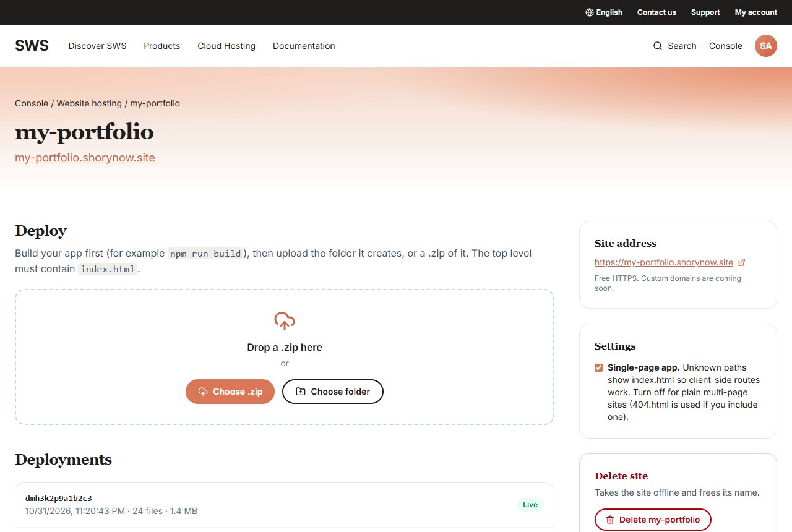
Task: Click the Choose folder button
Action: coord(333,392)
